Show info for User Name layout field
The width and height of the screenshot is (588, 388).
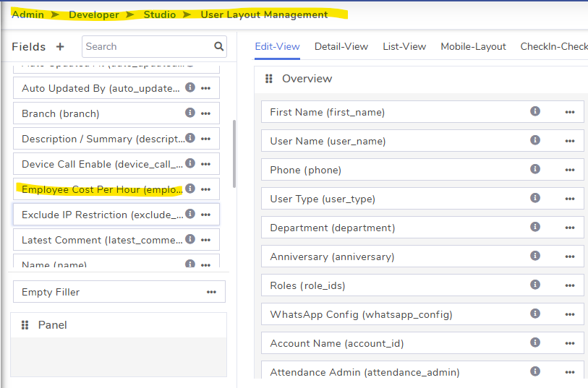tap(535, 140)
